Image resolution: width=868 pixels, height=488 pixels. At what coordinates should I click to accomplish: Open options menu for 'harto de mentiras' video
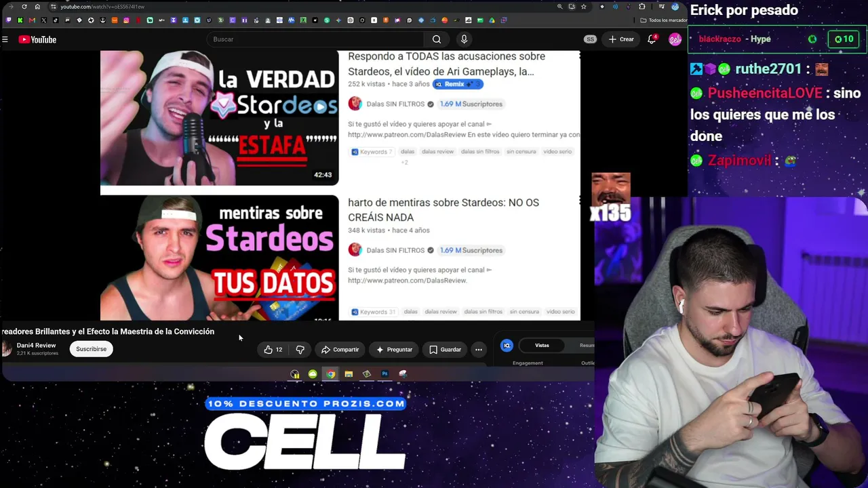(x=580, y=200)
